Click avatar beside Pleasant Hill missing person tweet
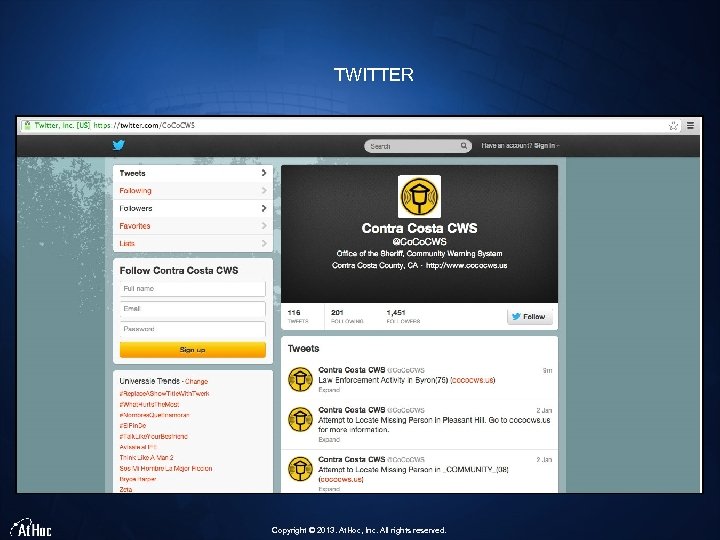 300,419
